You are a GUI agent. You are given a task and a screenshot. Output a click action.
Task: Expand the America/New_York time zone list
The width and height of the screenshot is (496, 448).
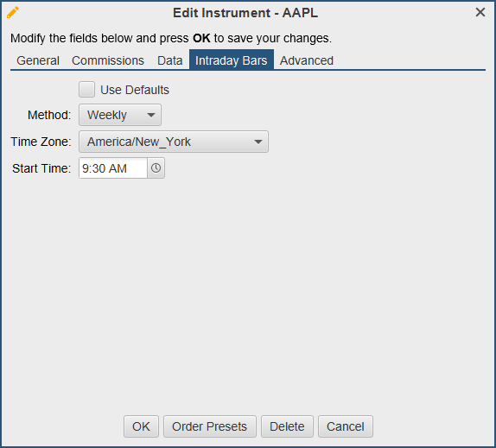pyautogui.click(x=174, y=142)
